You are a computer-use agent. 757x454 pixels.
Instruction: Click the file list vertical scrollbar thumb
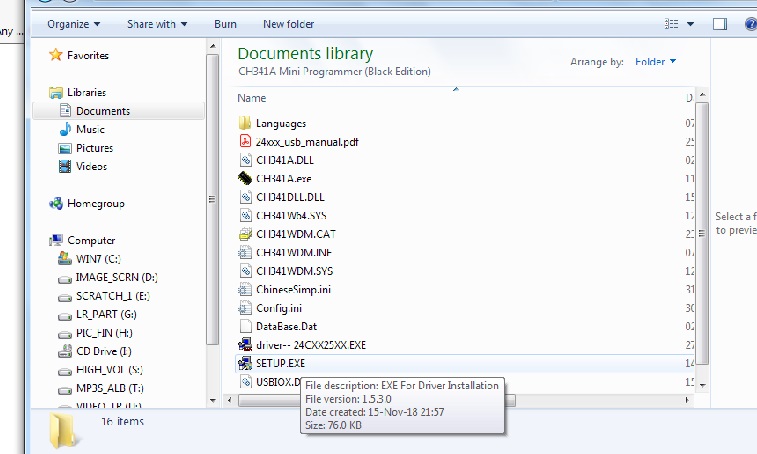(702, 233)
